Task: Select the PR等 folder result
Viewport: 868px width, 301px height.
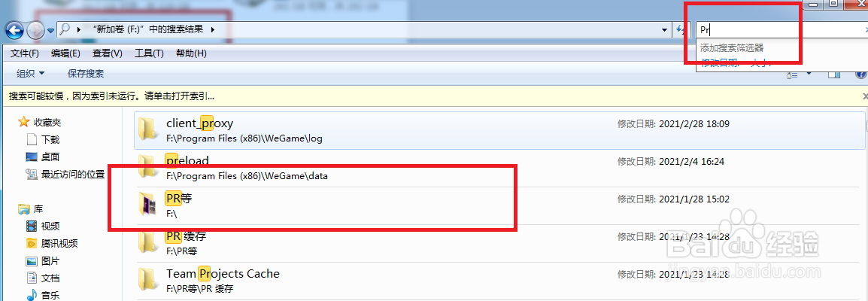Action: (x=499, y=205)
